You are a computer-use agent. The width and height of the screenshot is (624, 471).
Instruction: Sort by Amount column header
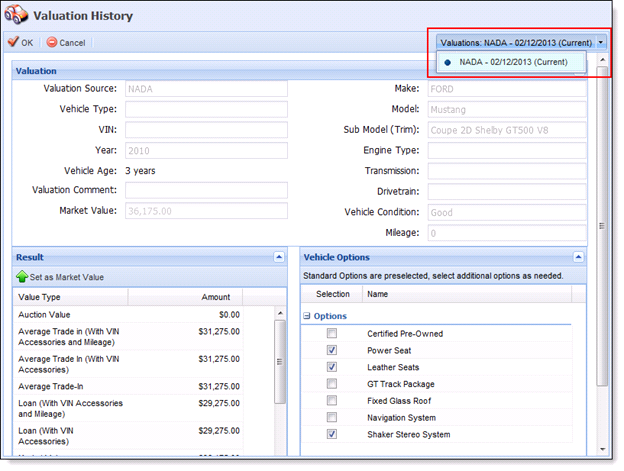185,297
